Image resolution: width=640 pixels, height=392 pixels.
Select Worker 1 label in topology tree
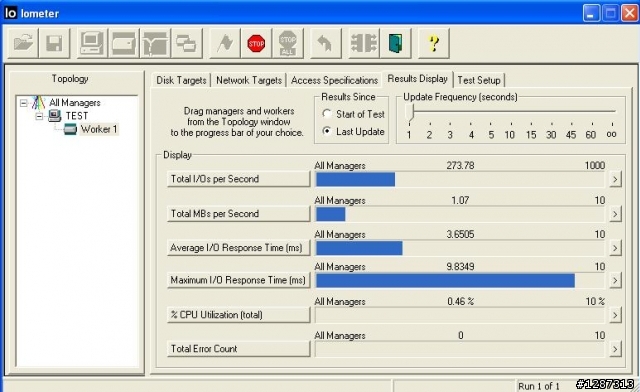pos(99,129)
